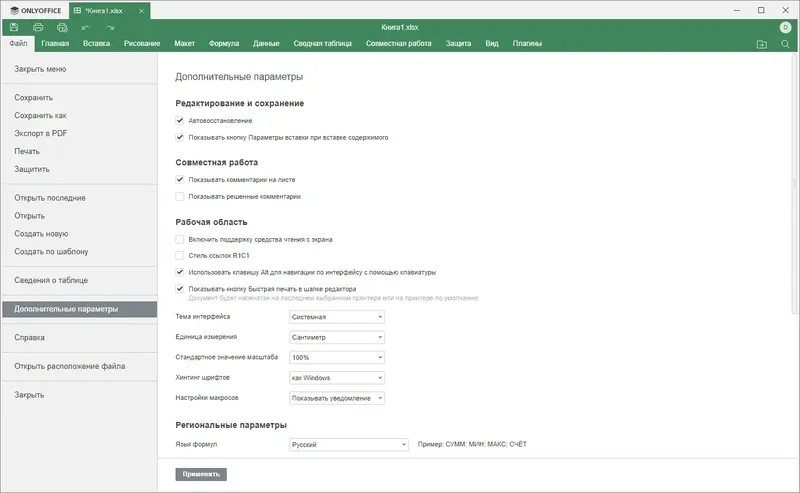
Task: Toggle Alt key navigation checkbox
Action: tap(180, 272)
